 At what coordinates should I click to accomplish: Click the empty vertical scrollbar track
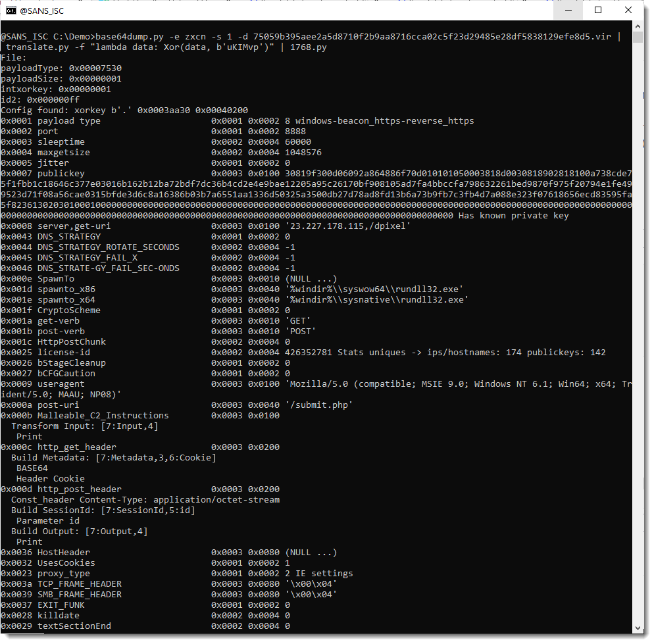click(638, 329)
